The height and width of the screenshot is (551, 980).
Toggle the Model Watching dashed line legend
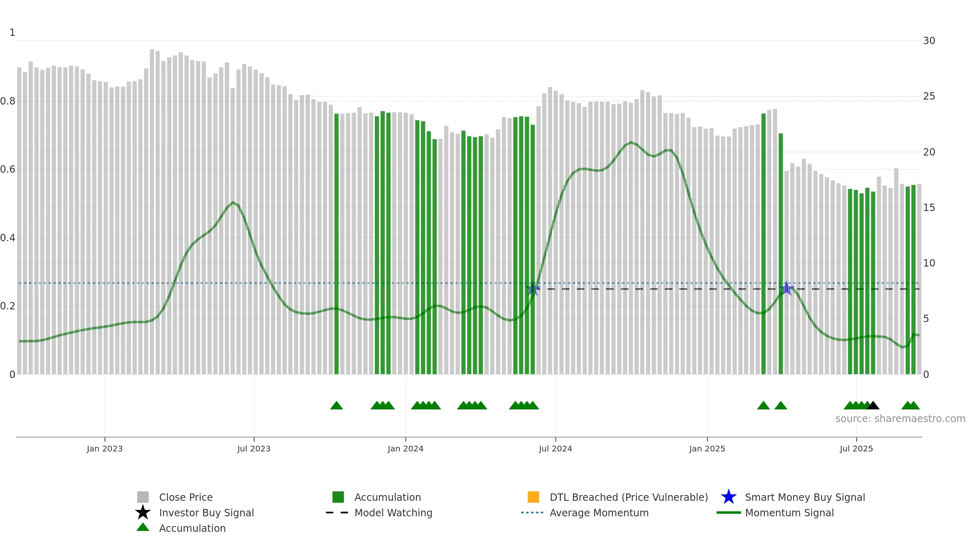(x=379, y=513)
